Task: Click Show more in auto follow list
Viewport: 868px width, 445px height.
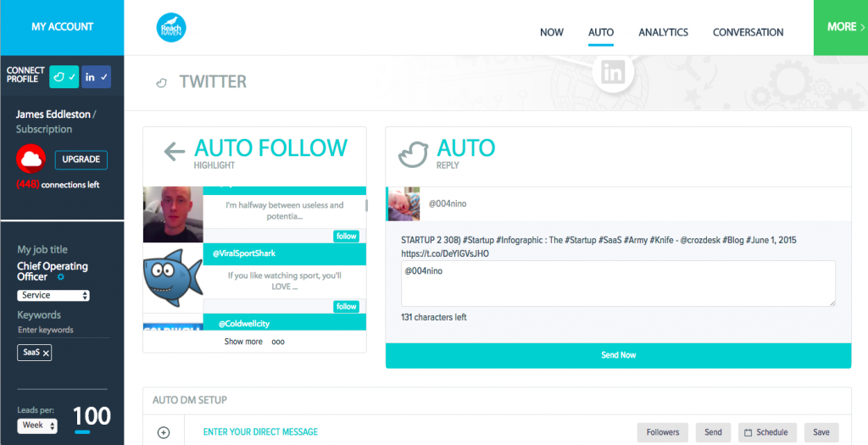Action: coord(243,342)
